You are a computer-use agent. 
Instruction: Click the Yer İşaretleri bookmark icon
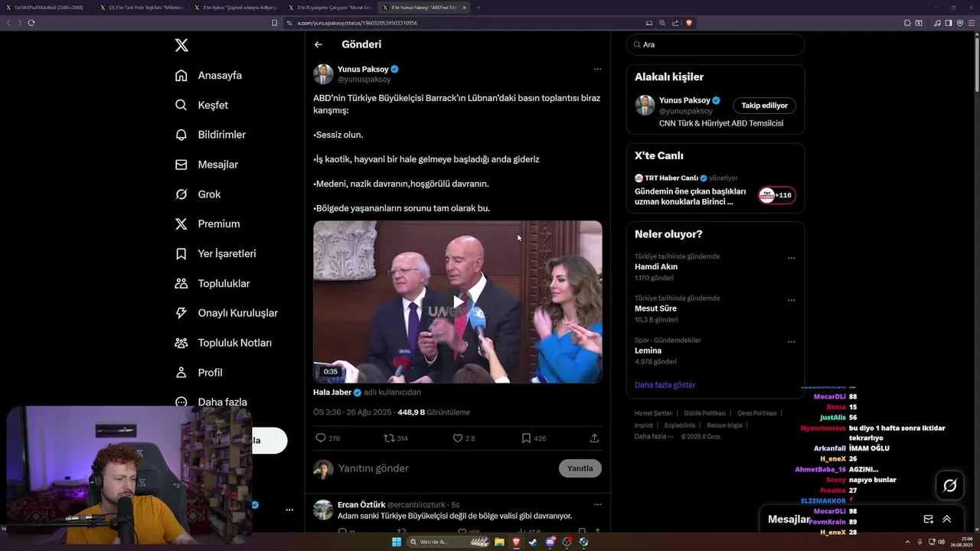(x=181, y=253)
